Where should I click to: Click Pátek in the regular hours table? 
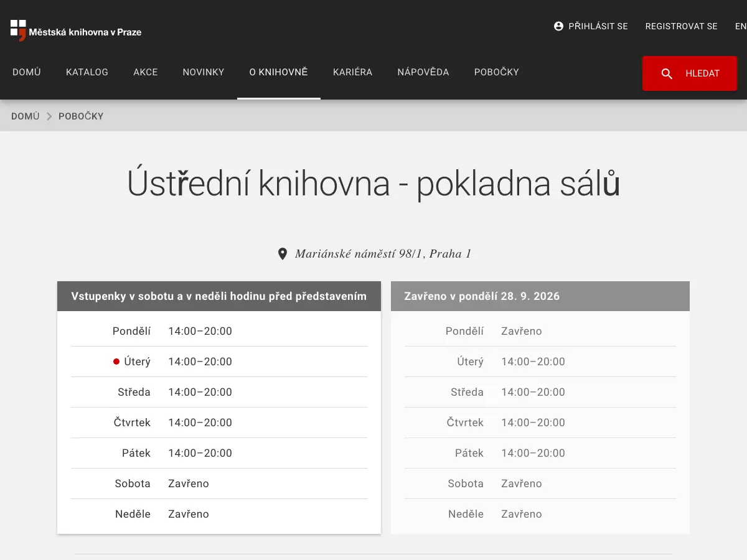[136, 453]
